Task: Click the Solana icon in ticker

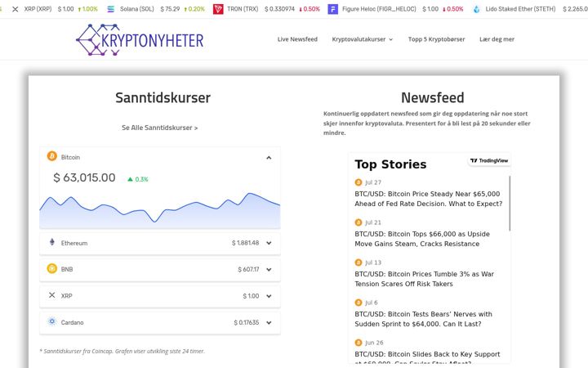Action: pyautogui.click(x=110, y=9)
